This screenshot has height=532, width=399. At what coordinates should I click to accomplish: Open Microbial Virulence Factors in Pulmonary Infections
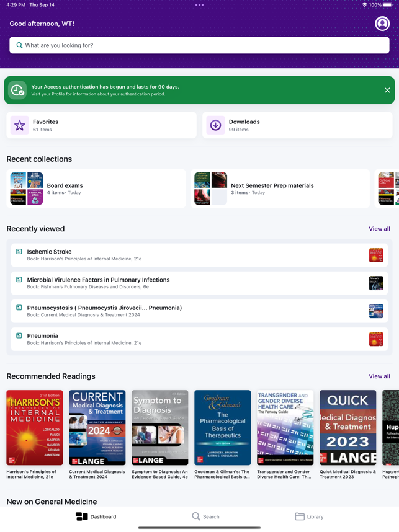pyautogui.click(x=199, y=283)
